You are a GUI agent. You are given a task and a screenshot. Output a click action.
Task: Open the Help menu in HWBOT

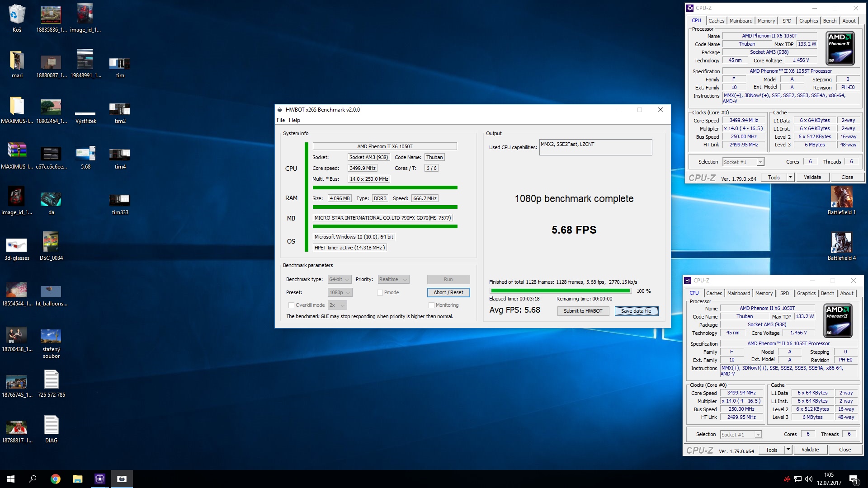click(x=294, y=120)
